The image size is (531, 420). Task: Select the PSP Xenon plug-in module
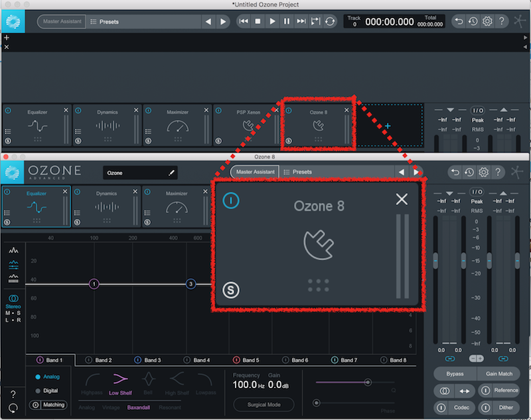(248, 125)
